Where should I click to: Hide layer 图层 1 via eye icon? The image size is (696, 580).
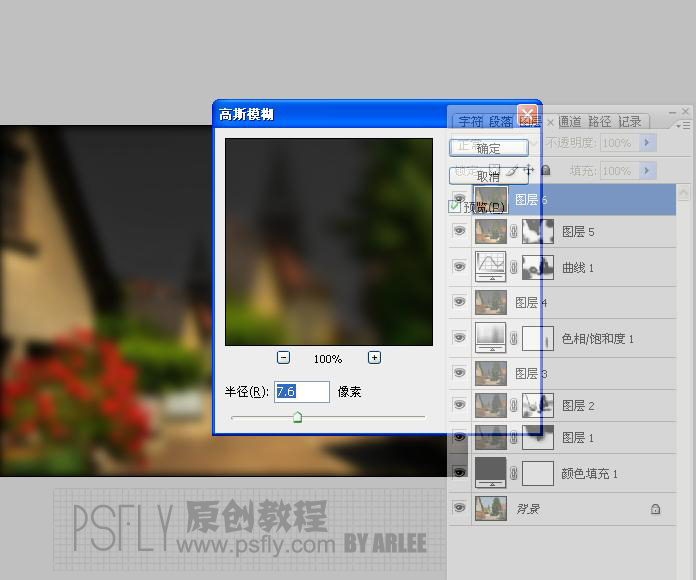point(459,438)
